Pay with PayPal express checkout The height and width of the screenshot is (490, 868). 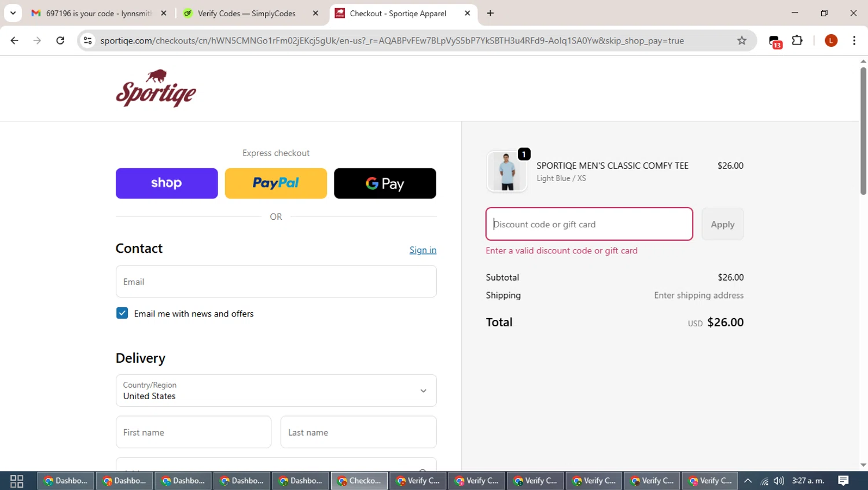point(276,183)
